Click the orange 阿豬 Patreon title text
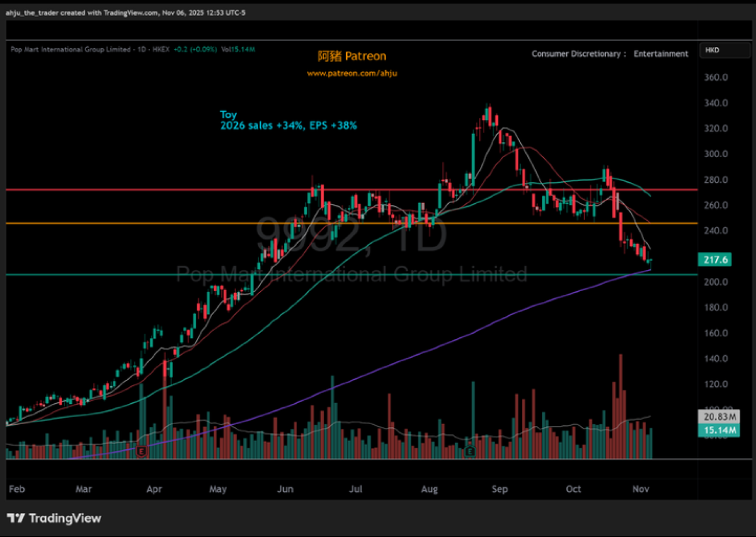The width and height of the screenshot is (756, 537). pos(352,56)
